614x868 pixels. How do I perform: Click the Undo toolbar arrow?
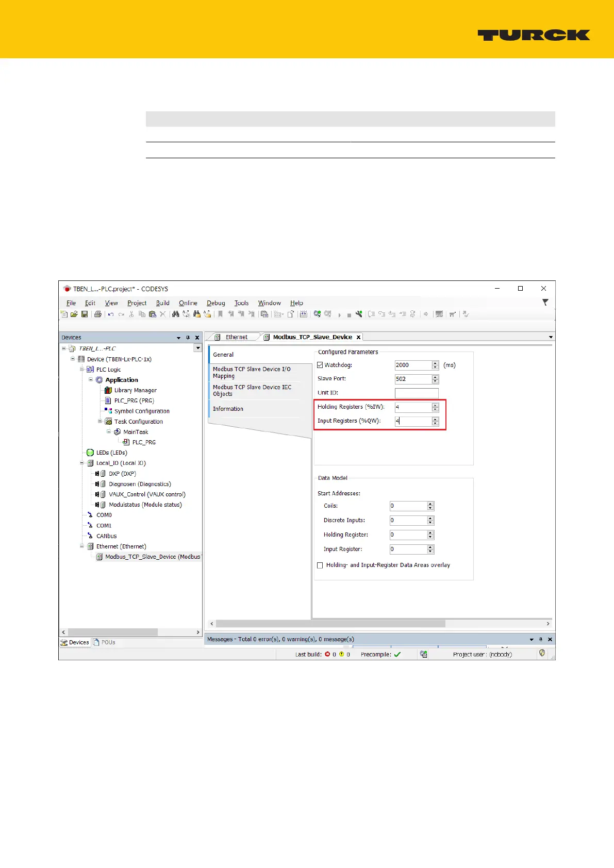[111, 314]
